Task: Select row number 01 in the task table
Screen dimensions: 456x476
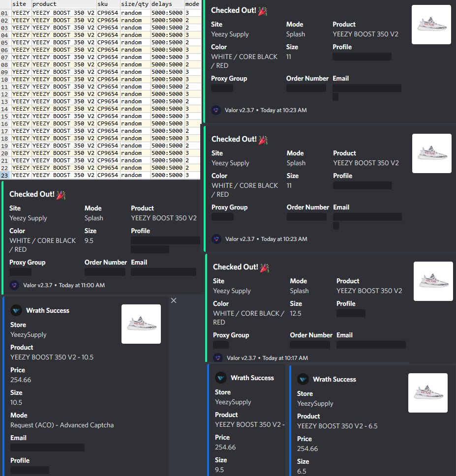Action: click(x=4, y=13)
